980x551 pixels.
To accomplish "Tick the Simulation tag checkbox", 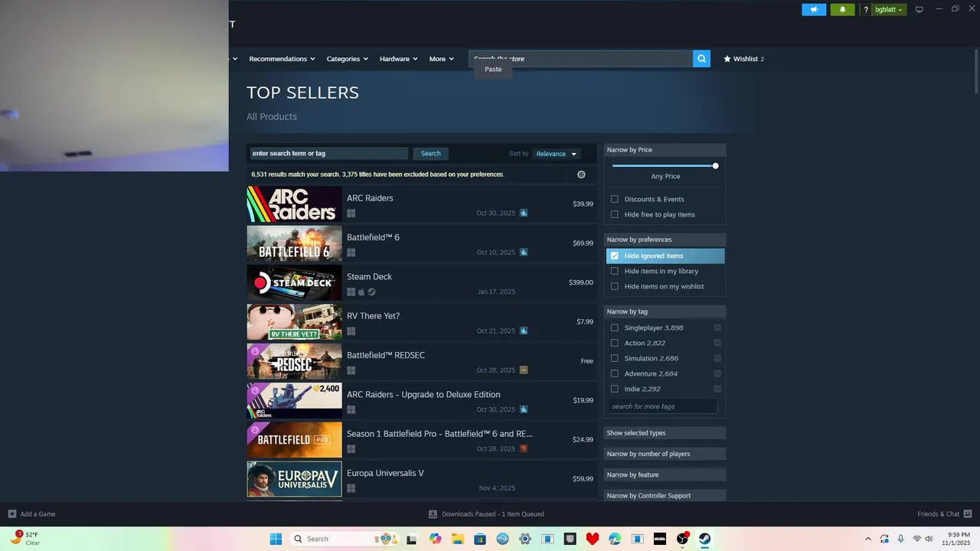I will 614,358.
